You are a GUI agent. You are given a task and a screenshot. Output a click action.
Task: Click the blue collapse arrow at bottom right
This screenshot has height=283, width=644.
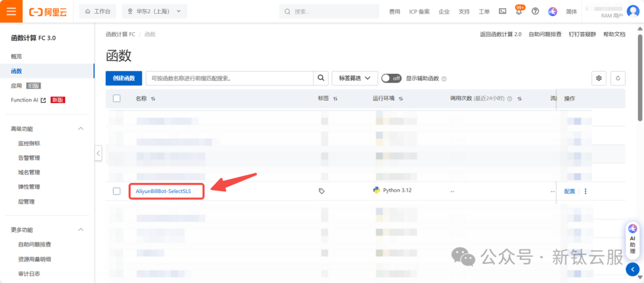tap(633, 269)
